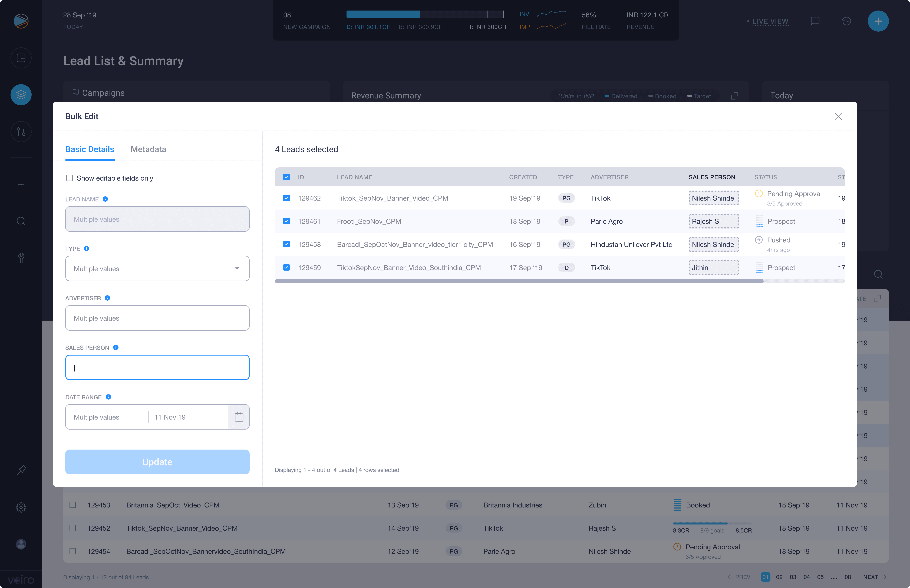Click the Advertiser input field
This screenshot has width=910, height=588.
[x=157, y=318]
